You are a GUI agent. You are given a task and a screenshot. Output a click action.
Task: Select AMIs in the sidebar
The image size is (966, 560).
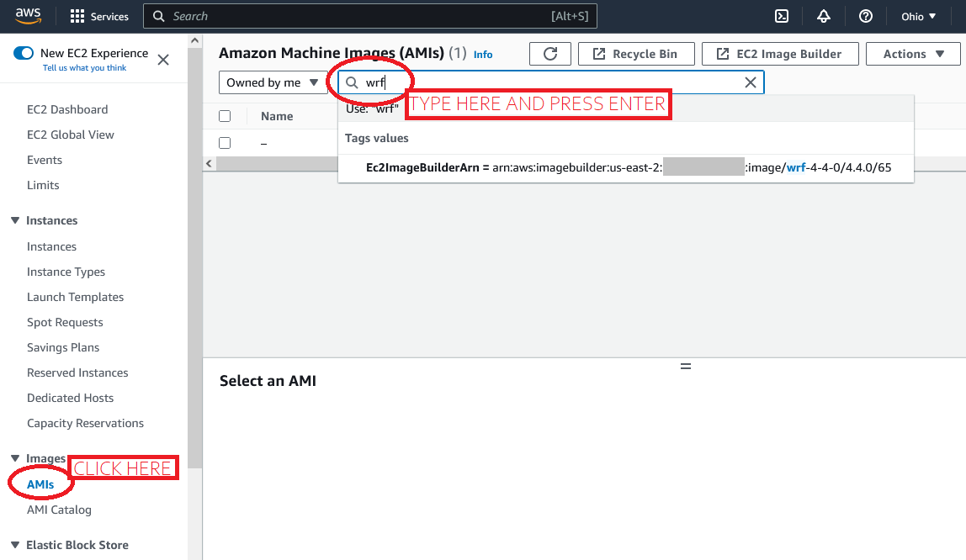[40, 484]
